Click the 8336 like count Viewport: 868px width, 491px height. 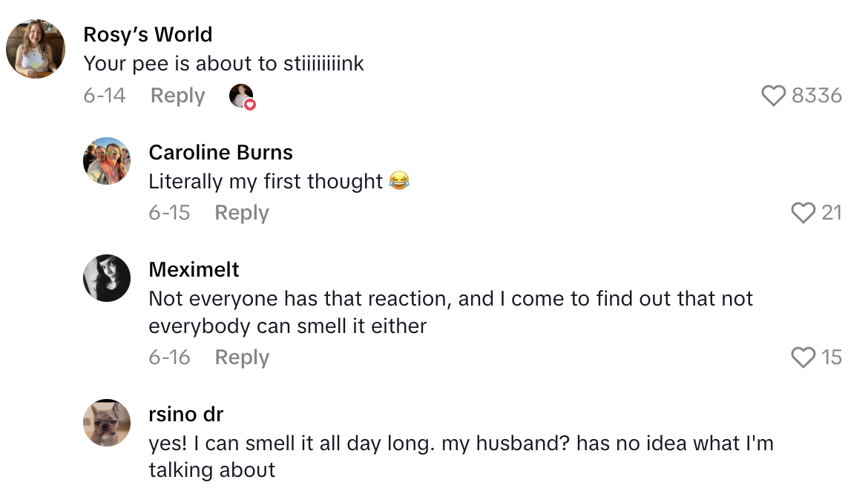817,96
